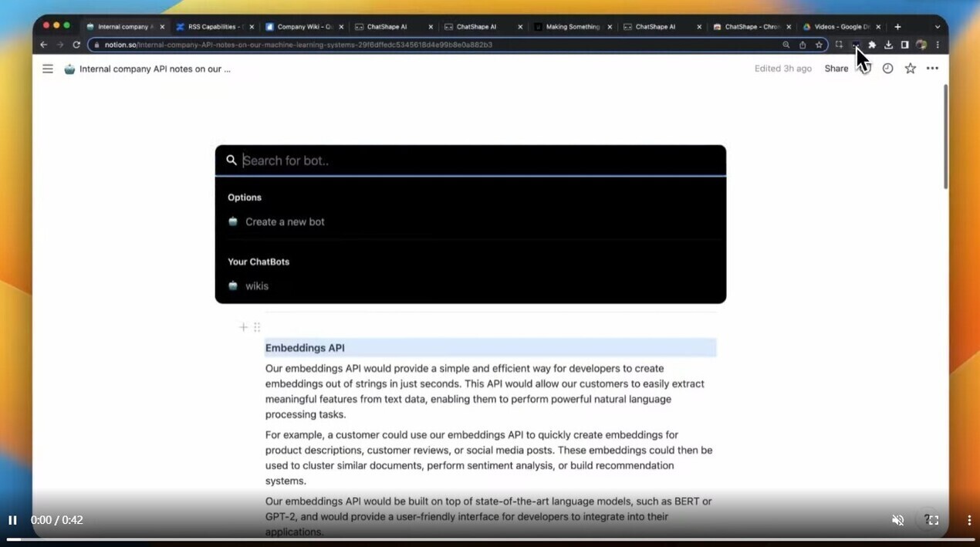Open Notion page three-dots menu

(932, 69)
